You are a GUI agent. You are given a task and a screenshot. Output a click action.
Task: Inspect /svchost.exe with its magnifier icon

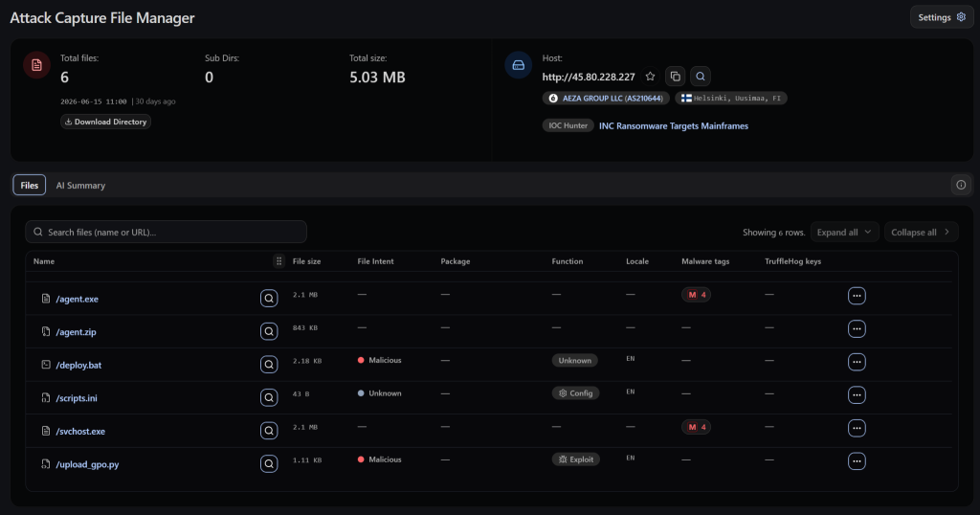[x=269, y=431]
